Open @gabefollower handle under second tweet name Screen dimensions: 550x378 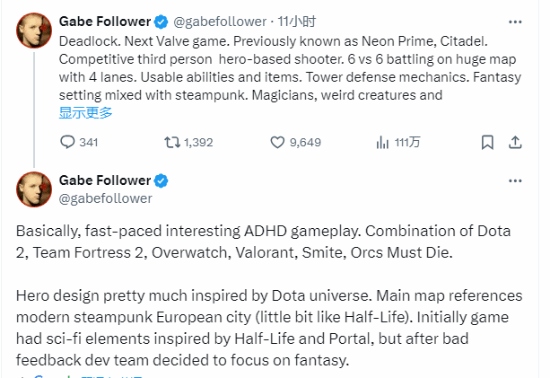click(x=106, y=198)
